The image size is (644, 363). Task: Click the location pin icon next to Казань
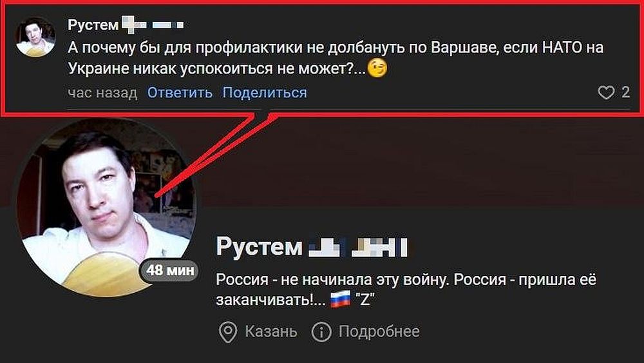(228, 332)
